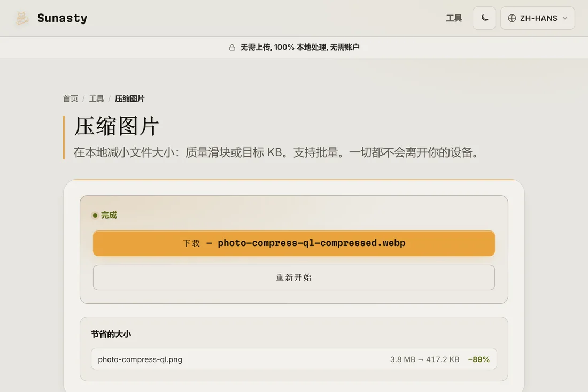This screenshot has height=392, width=588.
Task: Toggle dark mode with moon icon
Action: (x=484, y=18)
